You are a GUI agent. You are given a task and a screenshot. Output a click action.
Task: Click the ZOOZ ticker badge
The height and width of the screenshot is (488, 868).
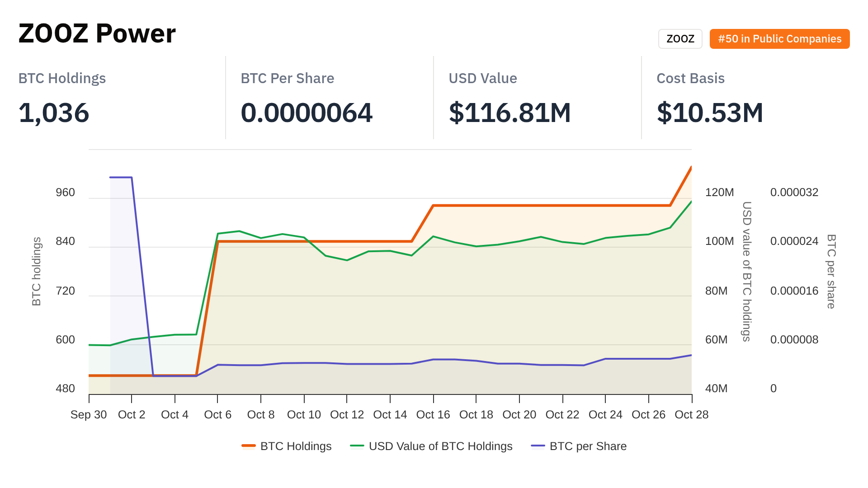pyautogui.click(x=680, y=39)
